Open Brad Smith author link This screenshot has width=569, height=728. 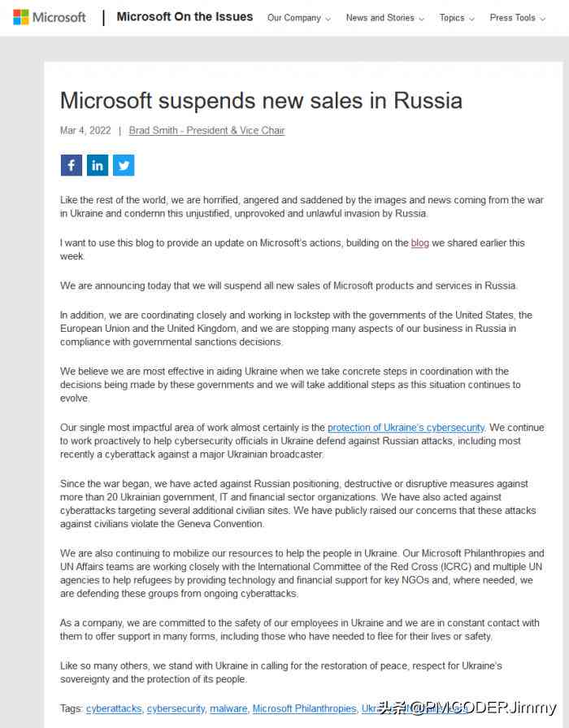(206, 130)
